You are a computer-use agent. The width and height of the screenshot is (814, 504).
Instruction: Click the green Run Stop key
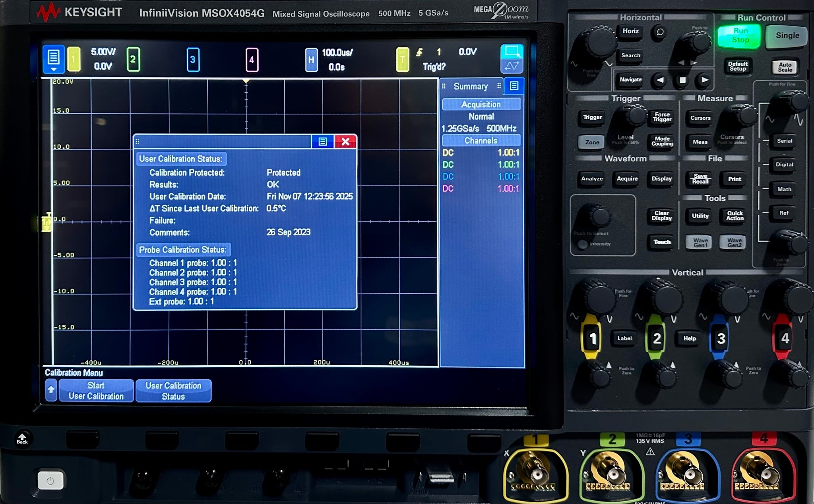[740, 36]
